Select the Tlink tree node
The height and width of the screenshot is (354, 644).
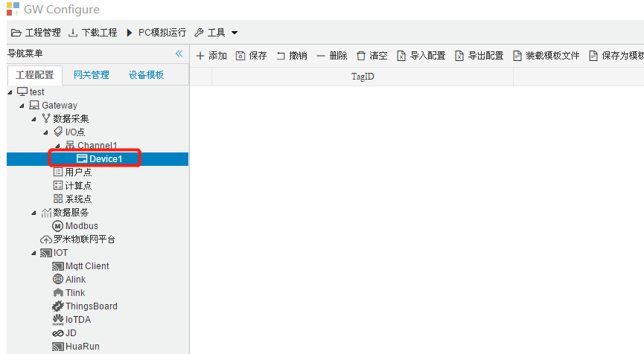75,293
